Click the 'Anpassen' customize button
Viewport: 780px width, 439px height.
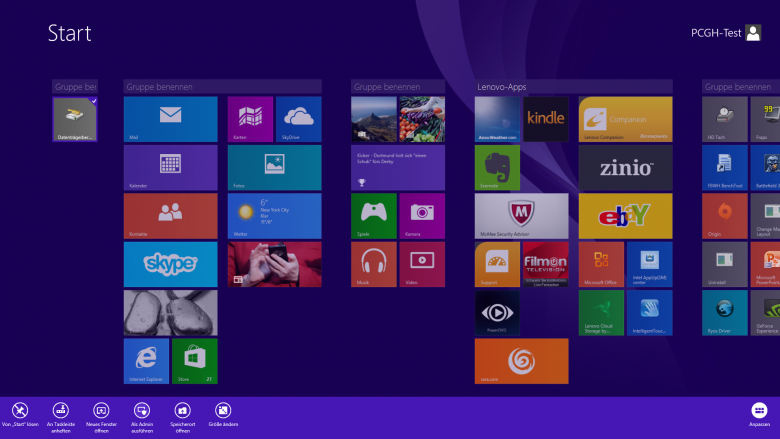(759, 411)
